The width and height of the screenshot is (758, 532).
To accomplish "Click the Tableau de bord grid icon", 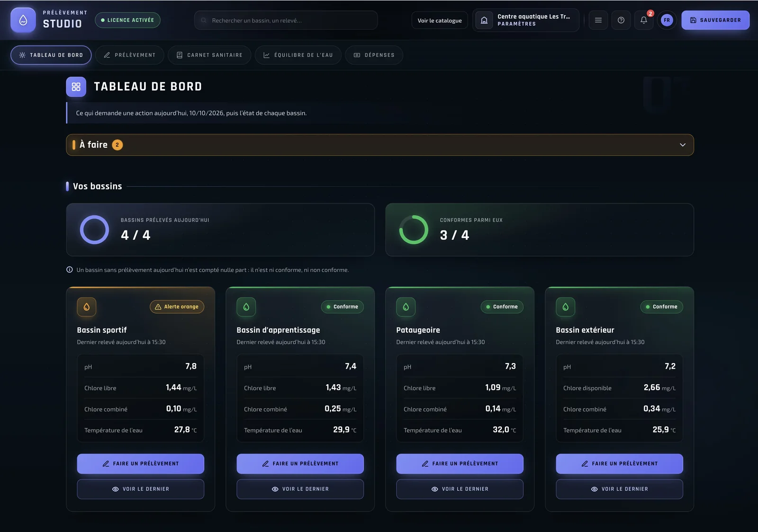I will 76,87.
